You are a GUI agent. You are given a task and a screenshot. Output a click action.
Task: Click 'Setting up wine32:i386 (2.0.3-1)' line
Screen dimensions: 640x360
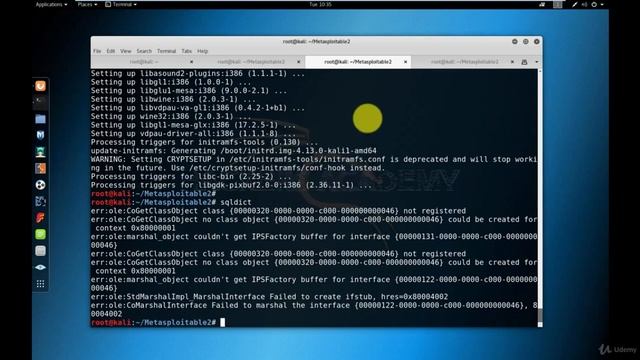[x=171, y=117]
